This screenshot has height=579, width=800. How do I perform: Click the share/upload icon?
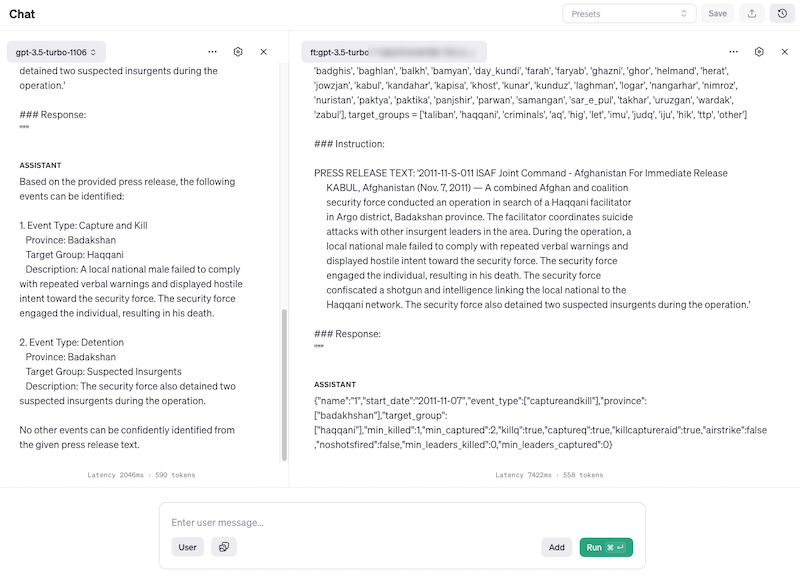(x=750, y=14)
